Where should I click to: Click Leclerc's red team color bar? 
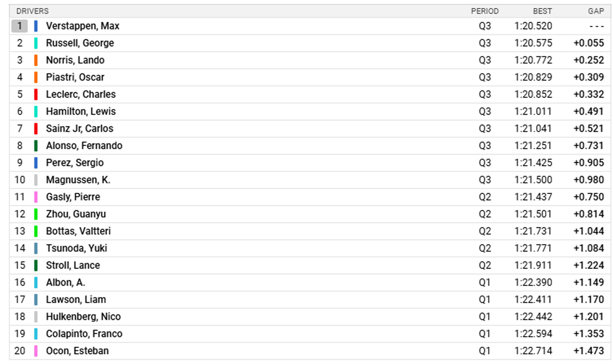36,94
